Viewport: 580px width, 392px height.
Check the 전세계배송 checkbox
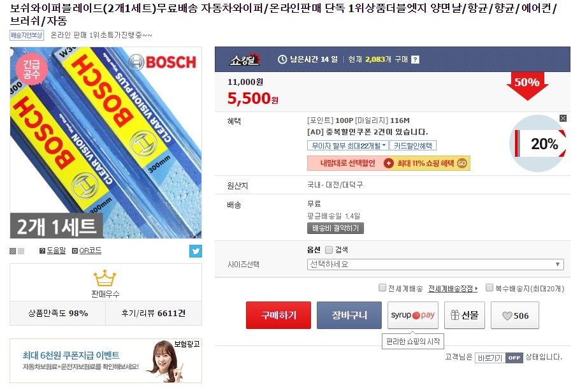coord(382,287)
